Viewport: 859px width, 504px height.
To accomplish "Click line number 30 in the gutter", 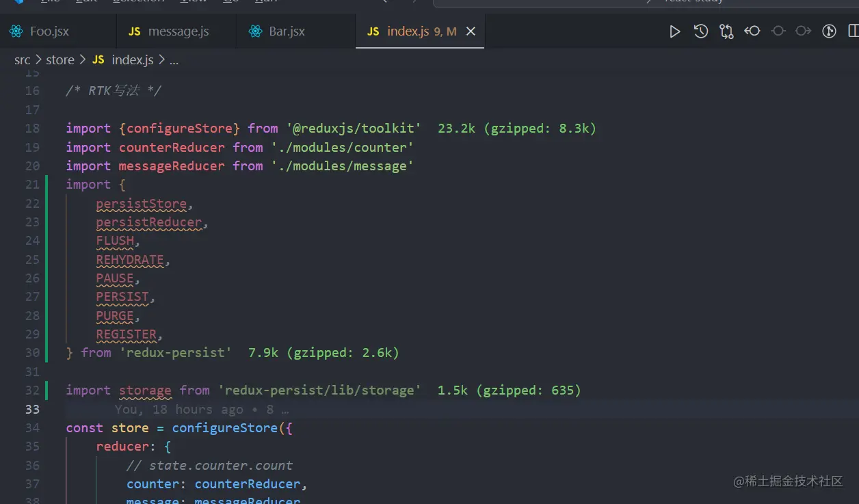I will click(x=32, y=353).
